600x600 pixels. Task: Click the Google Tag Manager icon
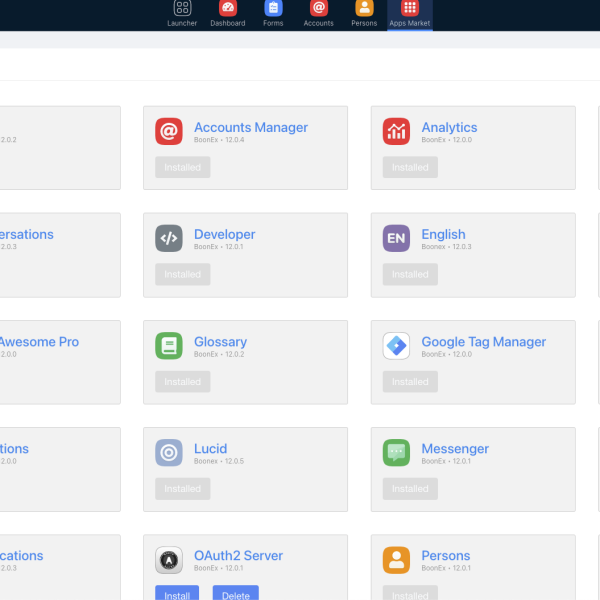396,346
